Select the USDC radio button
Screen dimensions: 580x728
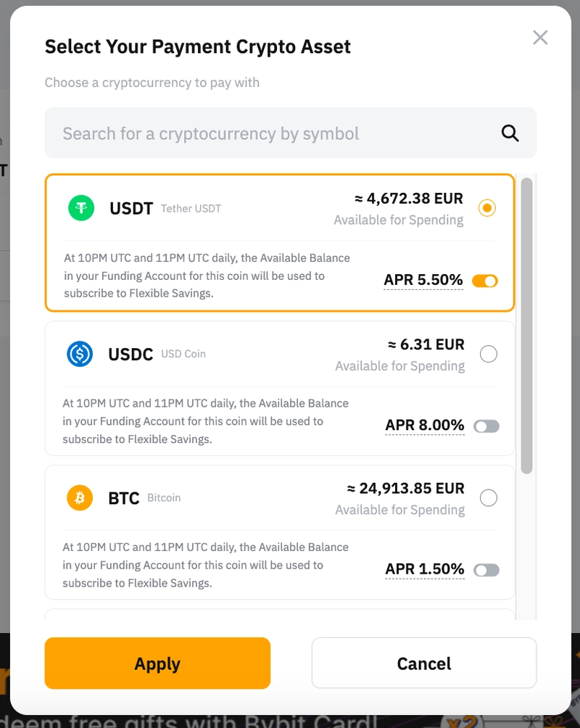(489, 354)
